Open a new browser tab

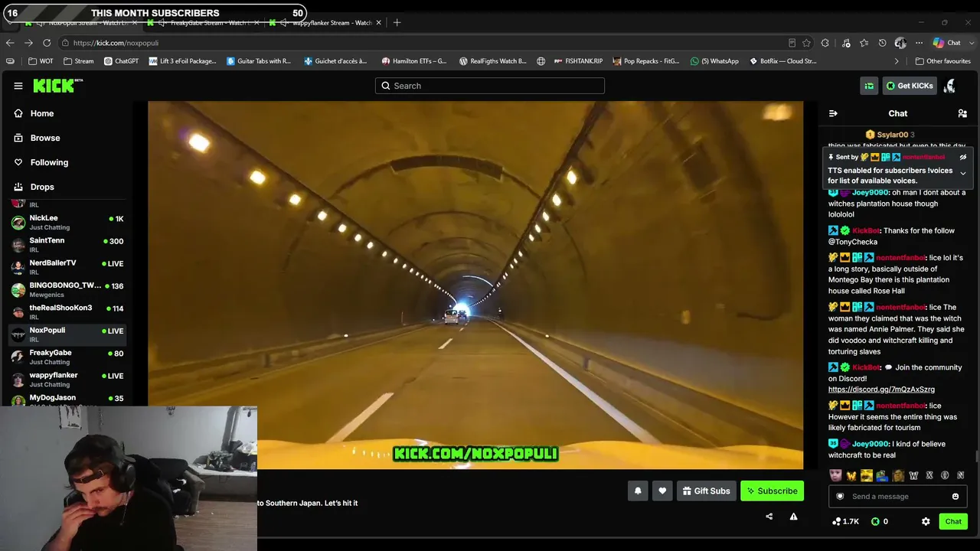pyautogui.click(x=397, y=23)
